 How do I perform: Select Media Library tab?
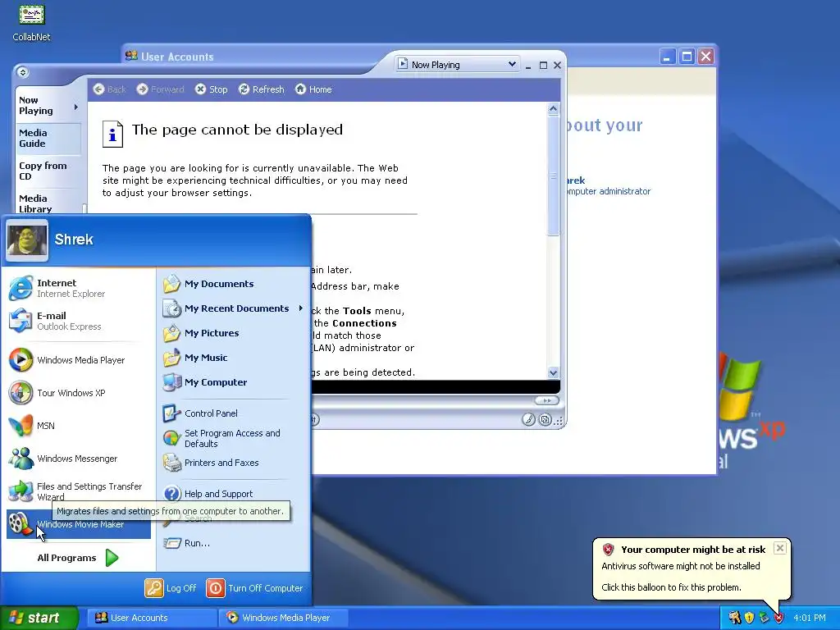(x=48, y=203)
